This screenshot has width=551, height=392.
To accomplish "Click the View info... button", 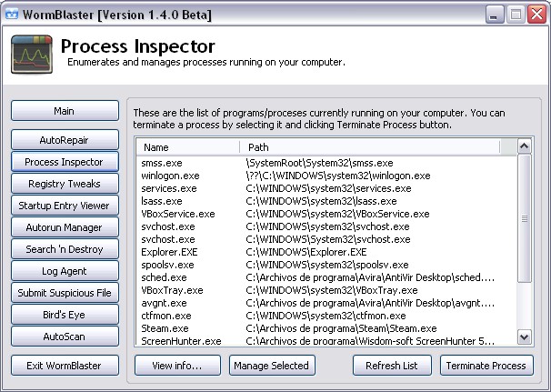I will click(178, 366).
